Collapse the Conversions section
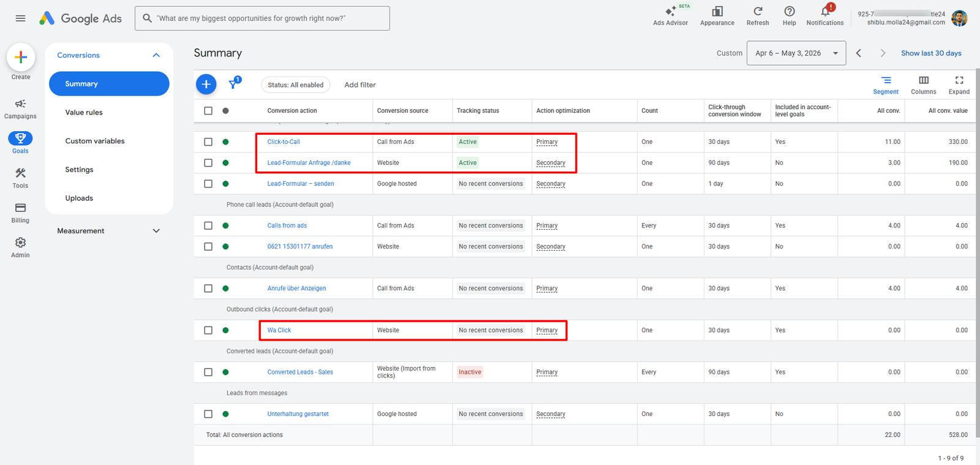Screen dimensions: 980x465 156,55
